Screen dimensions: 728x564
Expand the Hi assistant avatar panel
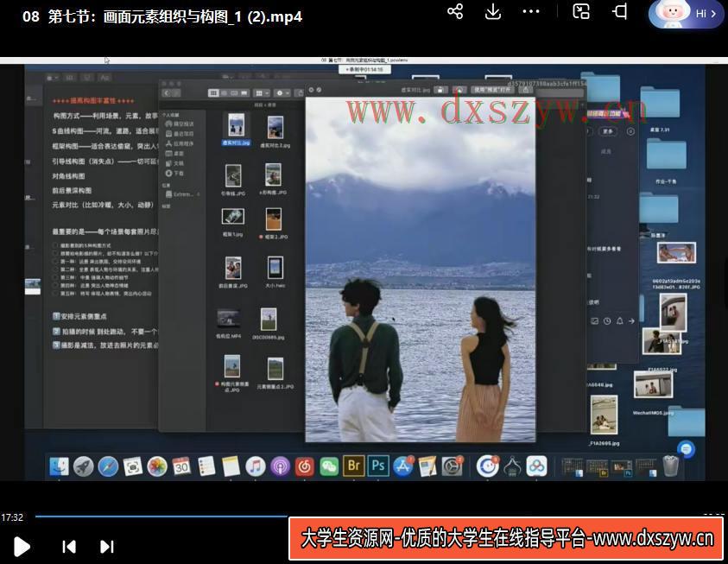[x=686, y=14]
